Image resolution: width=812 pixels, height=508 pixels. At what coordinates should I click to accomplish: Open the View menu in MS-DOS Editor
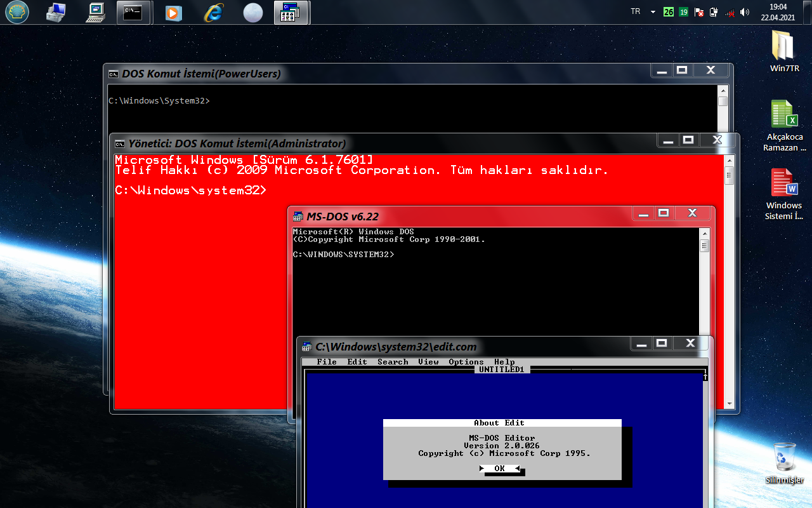[428, 362]
